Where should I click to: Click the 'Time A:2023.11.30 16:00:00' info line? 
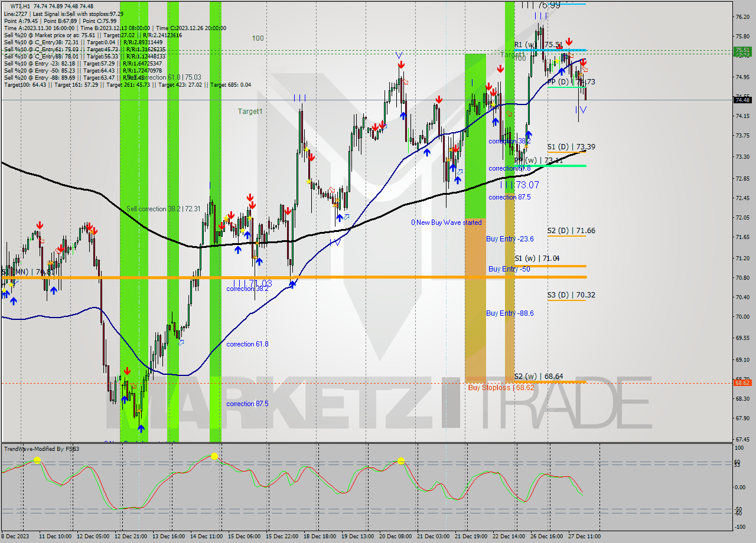40,28
